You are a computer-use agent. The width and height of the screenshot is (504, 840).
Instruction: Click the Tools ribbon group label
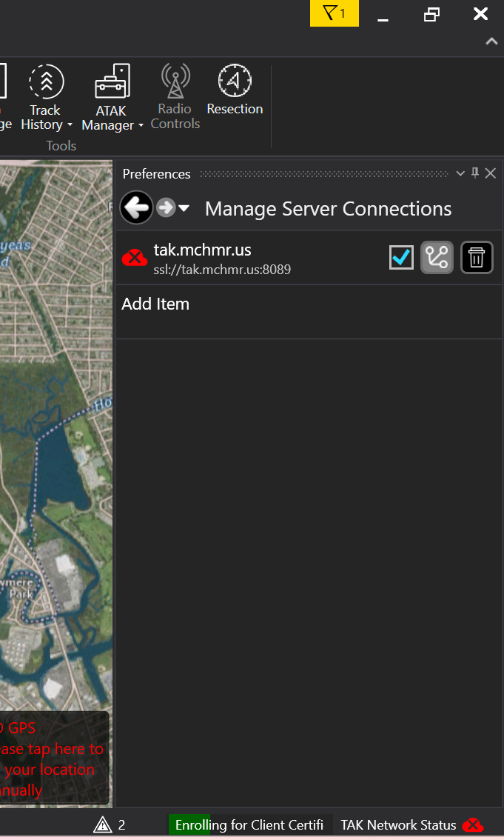61,146
